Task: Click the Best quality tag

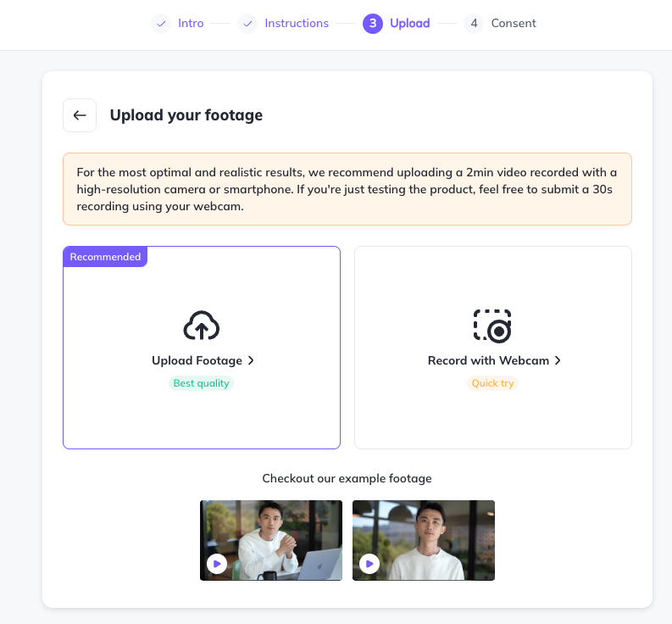Action: point(202,383)
